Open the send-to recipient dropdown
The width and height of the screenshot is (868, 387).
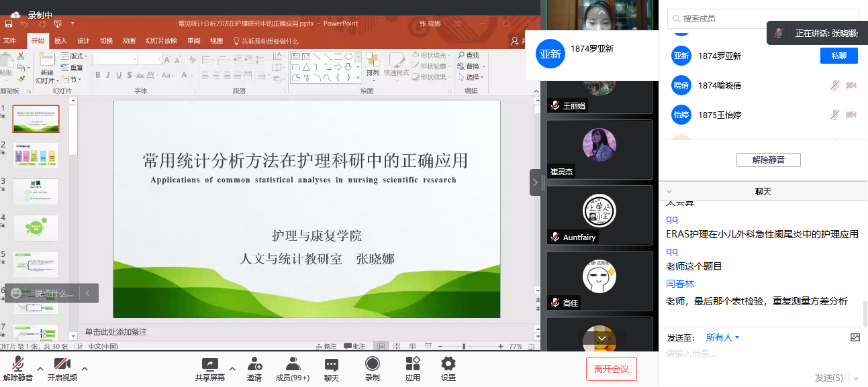point(722,337)
